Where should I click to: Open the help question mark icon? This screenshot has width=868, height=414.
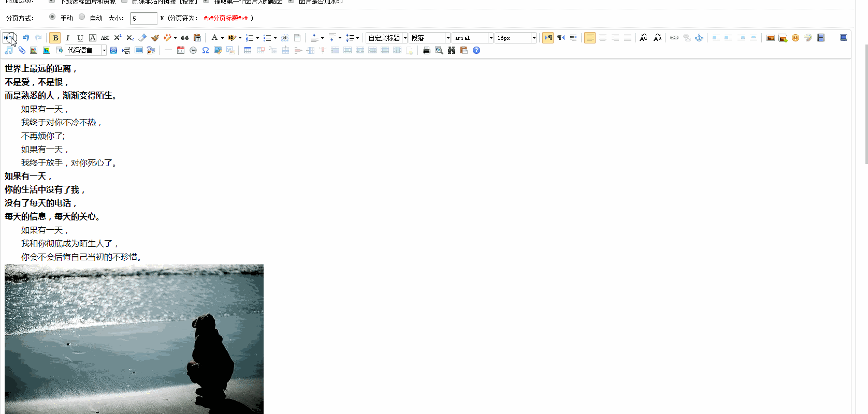point(476,50)
